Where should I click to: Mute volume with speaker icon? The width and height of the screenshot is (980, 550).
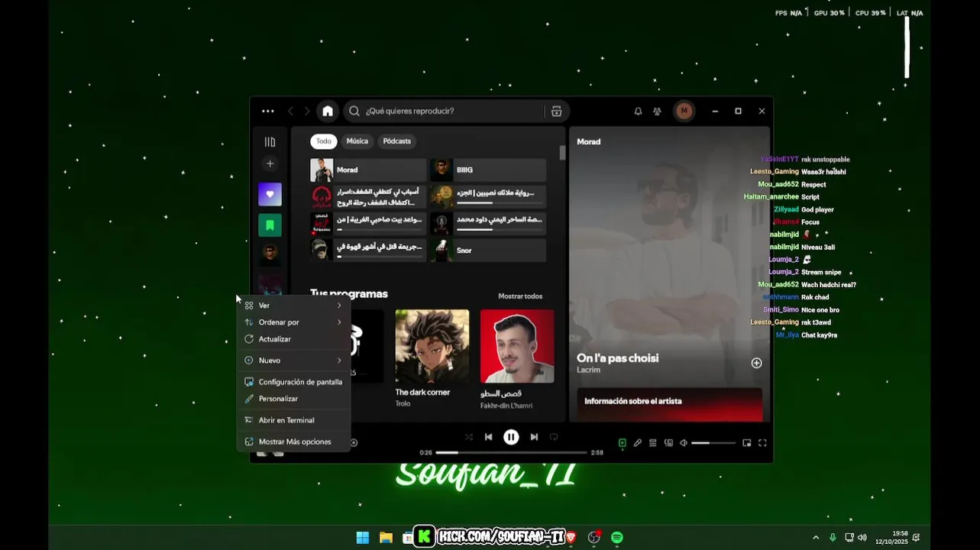point(684,443)
